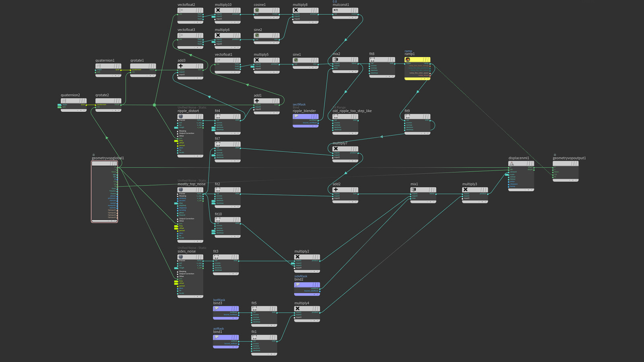Select the vectofloat3 node label

[186, 30]
